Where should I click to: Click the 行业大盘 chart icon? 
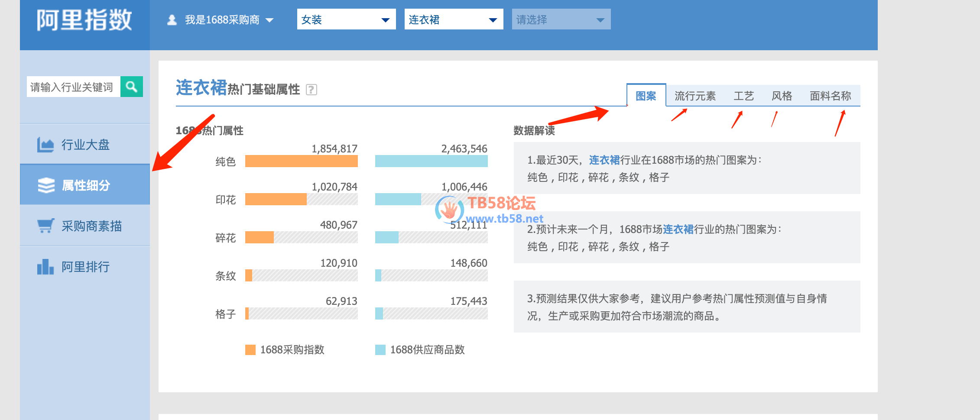(45, 145)
